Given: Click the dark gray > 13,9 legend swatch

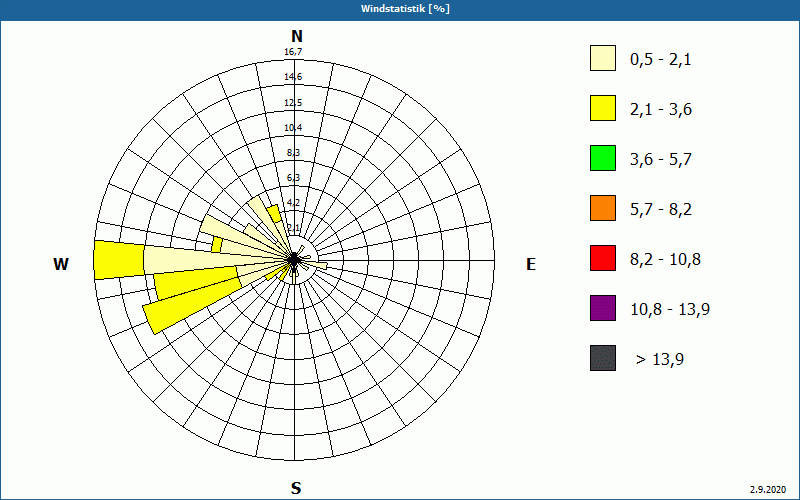Looking at the screenshot, I should pos(603,358).
